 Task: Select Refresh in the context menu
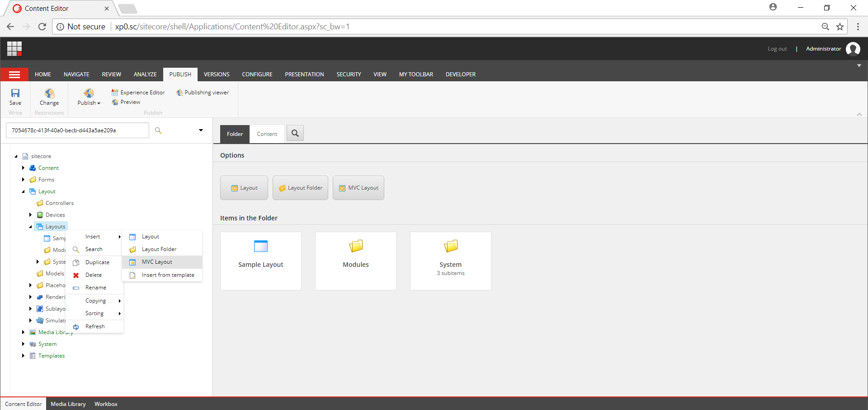(x=94, y=326)
